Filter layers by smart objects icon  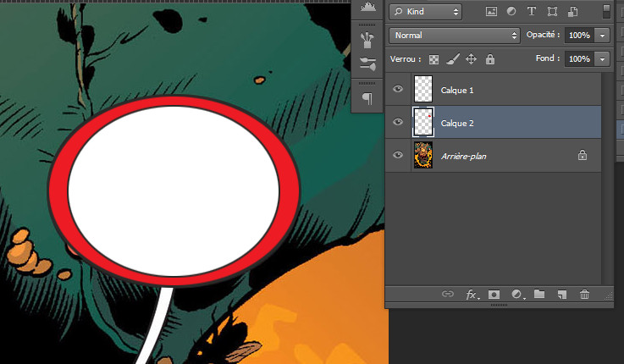click(x=572, y=12)
